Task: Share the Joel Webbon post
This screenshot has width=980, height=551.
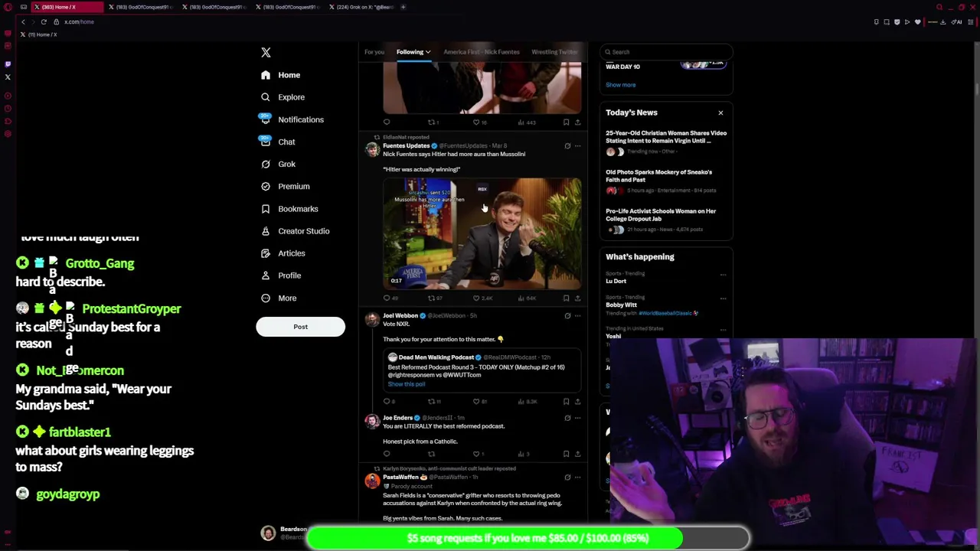Action: pos(578,401)
